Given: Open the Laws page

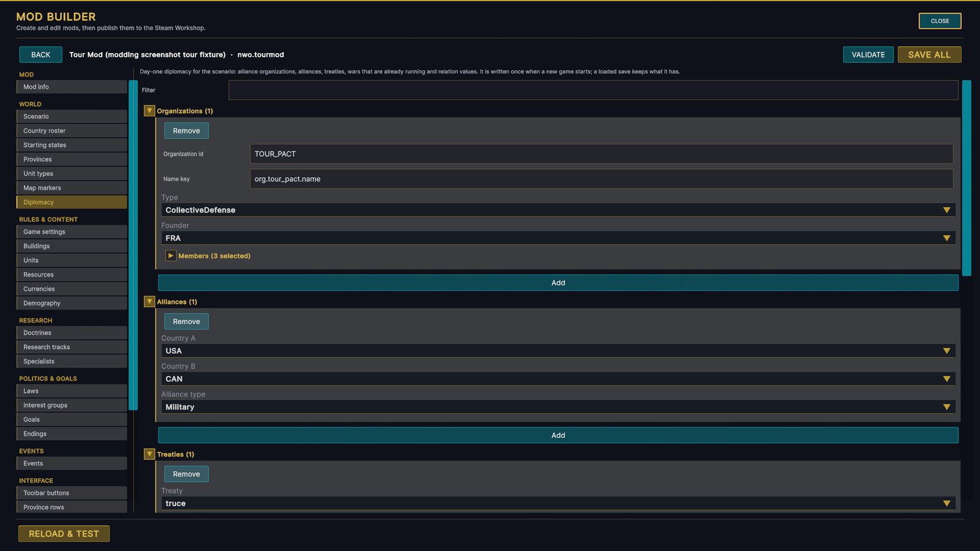Looking at the screenshot, I should click(x=72, y=391).
